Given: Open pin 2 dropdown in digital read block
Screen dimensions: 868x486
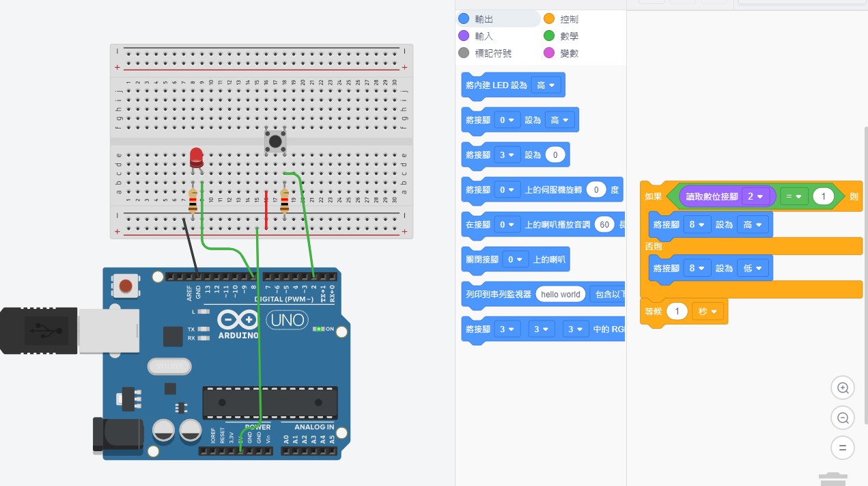Looking at the screenshot, I should 757,196.
